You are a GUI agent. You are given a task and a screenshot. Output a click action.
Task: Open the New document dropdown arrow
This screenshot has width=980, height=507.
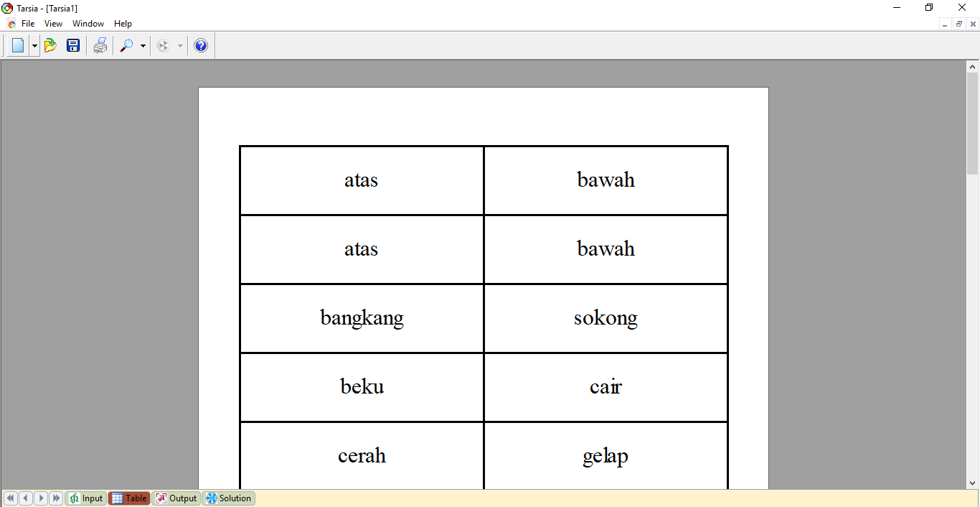click(x=34, y=46)
